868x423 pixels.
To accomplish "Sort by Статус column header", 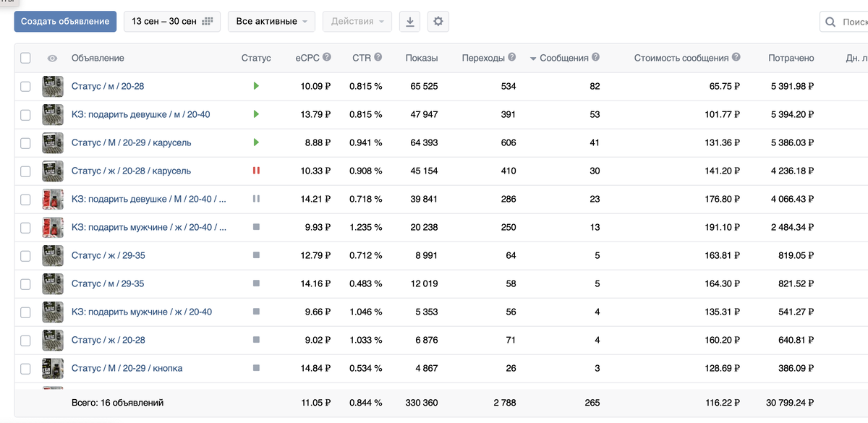I will (x=256, y=58).
